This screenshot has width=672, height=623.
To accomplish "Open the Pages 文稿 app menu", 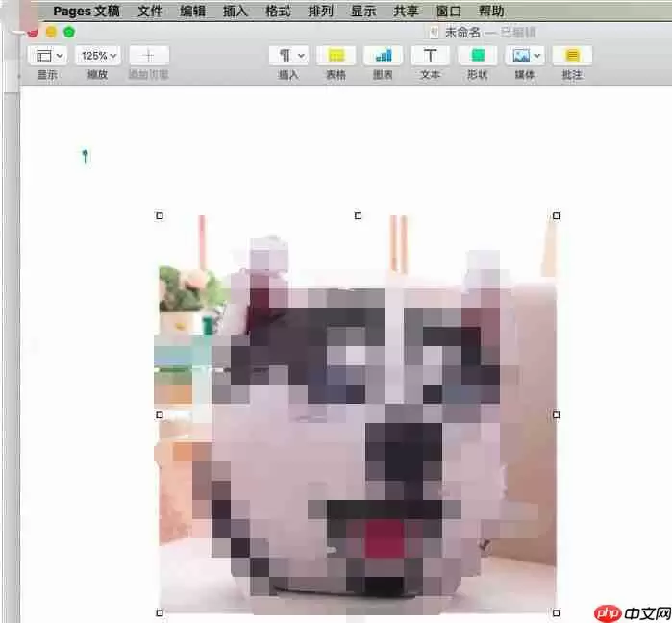I will pos(87,11).
